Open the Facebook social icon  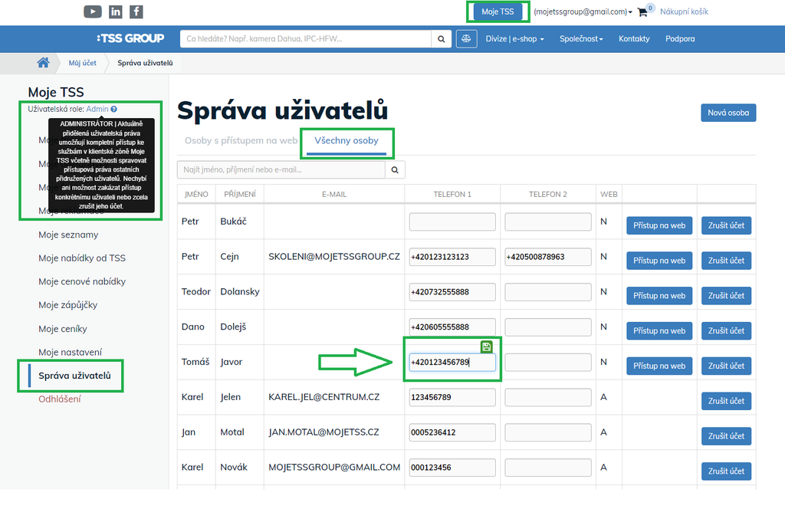136,11
